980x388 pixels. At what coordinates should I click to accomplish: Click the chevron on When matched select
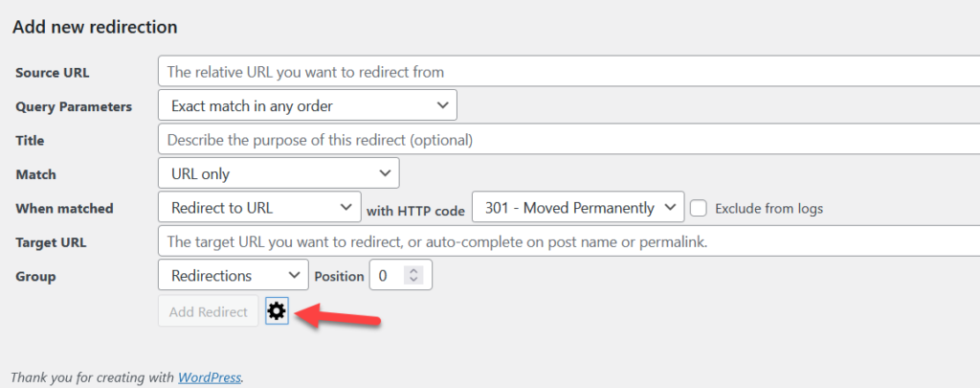click(x=346, y=207)
